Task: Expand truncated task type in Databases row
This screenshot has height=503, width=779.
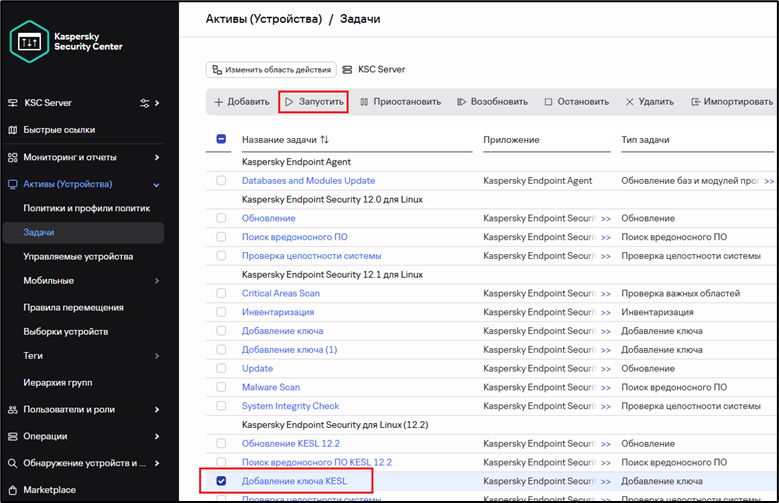Action: 769,181
